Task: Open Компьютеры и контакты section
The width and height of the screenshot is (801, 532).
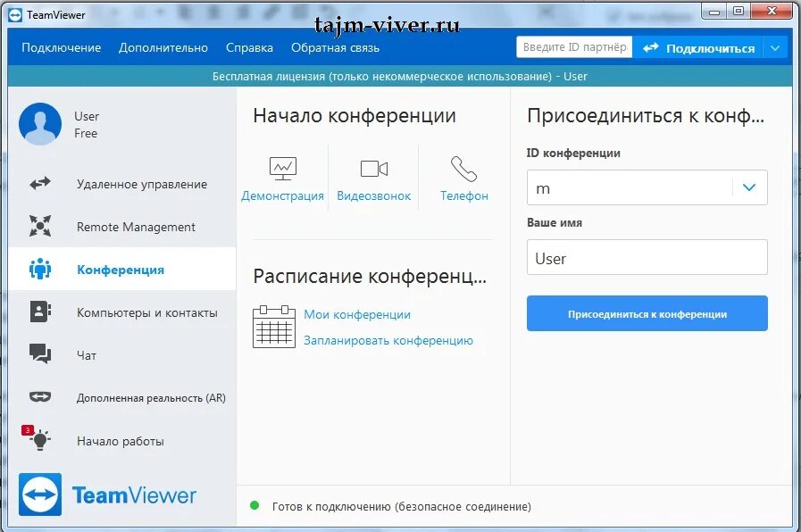Action: (x=122, y=312)
